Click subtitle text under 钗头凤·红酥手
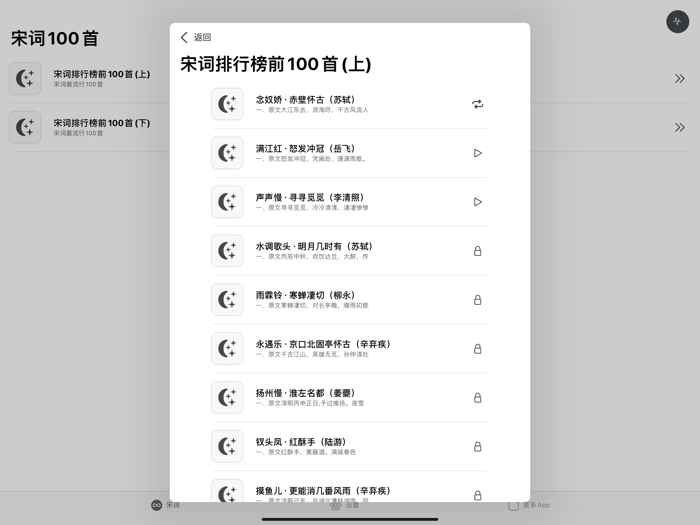Viewport: 700px width, 525px height. [306, 452]
